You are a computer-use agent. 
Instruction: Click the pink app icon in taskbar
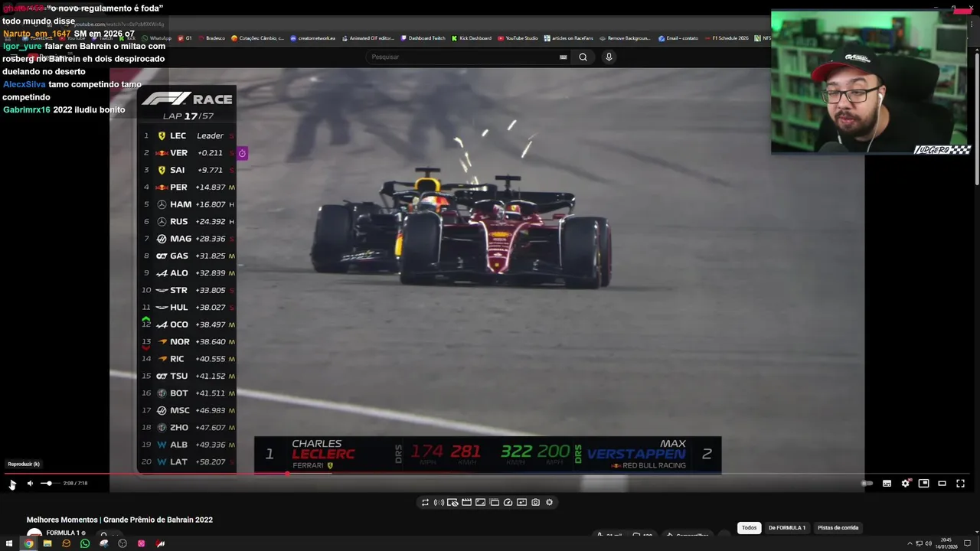(142, 543)
